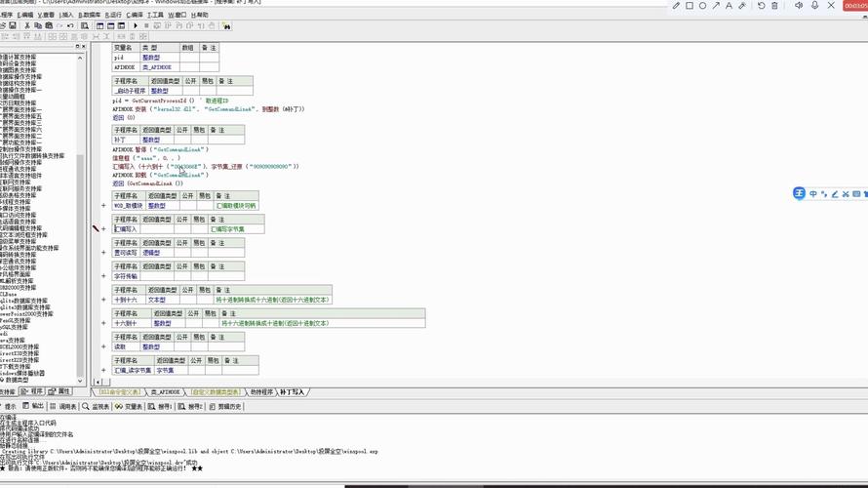Expand the 十到十六 subroutine

pos(103,300)
